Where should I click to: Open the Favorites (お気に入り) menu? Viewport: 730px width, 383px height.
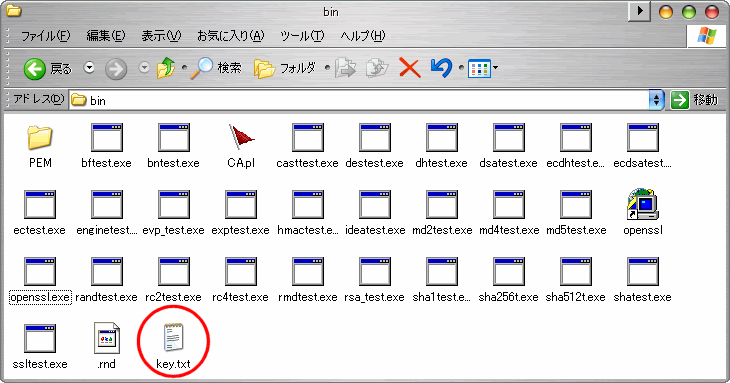tap(230, 36)
